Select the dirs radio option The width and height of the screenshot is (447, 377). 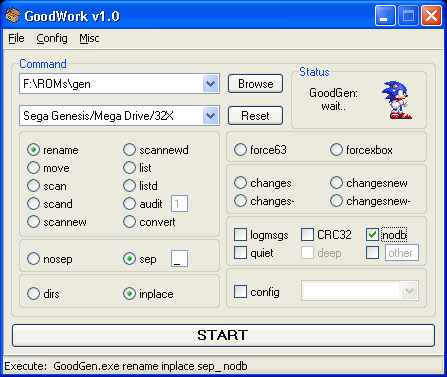point(33,294)
